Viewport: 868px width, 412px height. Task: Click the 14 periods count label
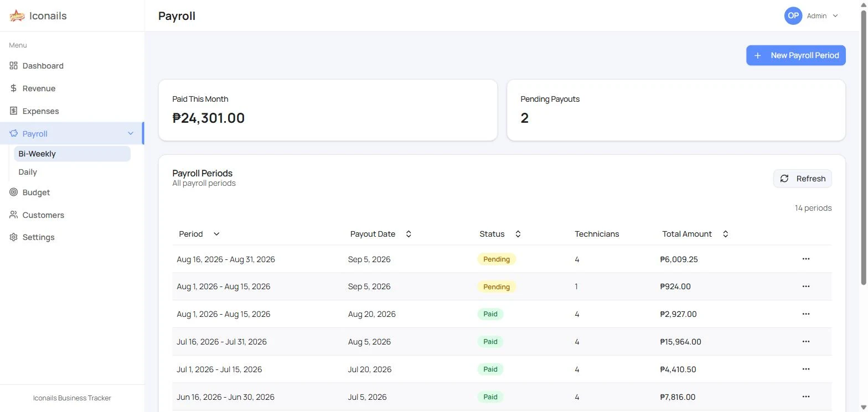point(813,208)
